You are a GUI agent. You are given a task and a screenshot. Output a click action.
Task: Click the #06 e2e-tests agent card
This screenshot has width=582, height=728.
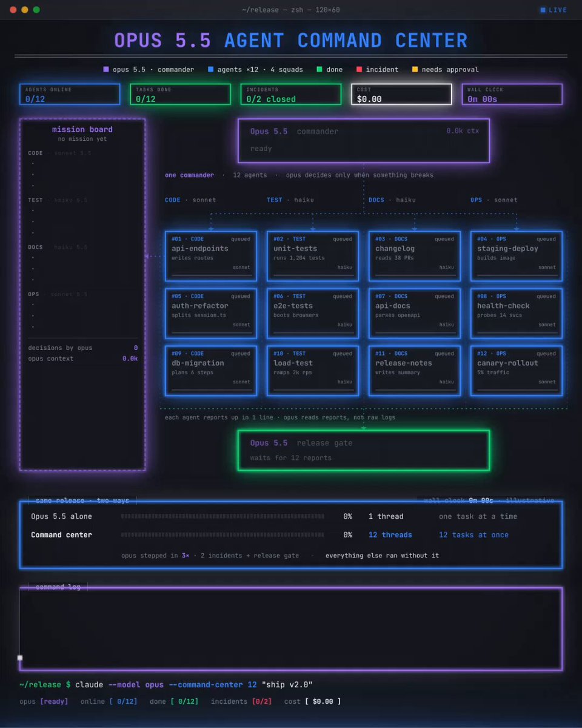pyautogui.click(x=313, y=313)
